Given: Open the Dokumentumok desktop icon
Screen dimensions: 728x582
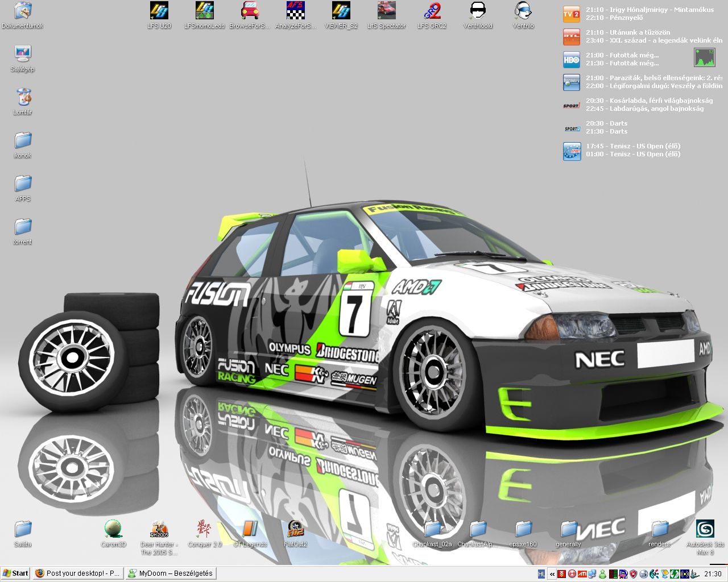Looking at the screenshot, I should [23, 15].
